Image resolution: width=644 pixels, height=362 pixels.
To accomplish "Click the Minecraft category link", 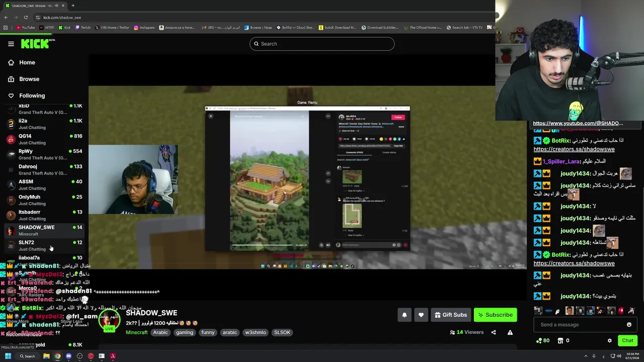I will pyautogui.click(x=137, y=332).
